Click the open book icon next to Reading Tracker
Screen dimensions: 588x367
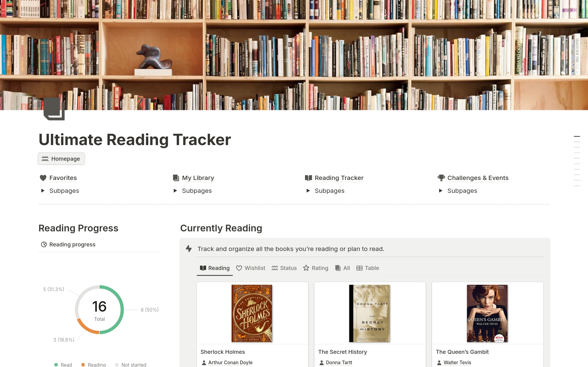308,178
